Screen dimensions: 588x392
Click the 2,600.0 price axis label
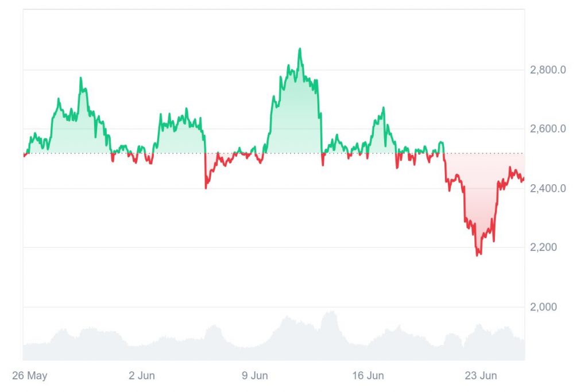(x=548, y=129)
